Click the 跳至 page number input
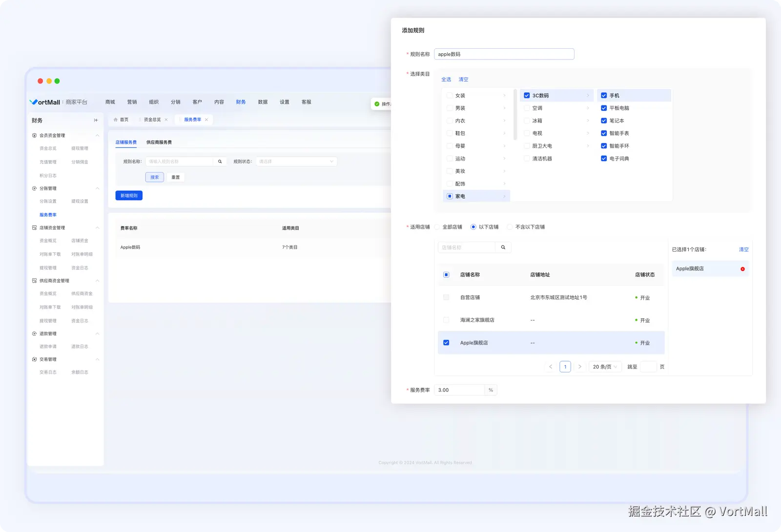 [x=648, y=367]
